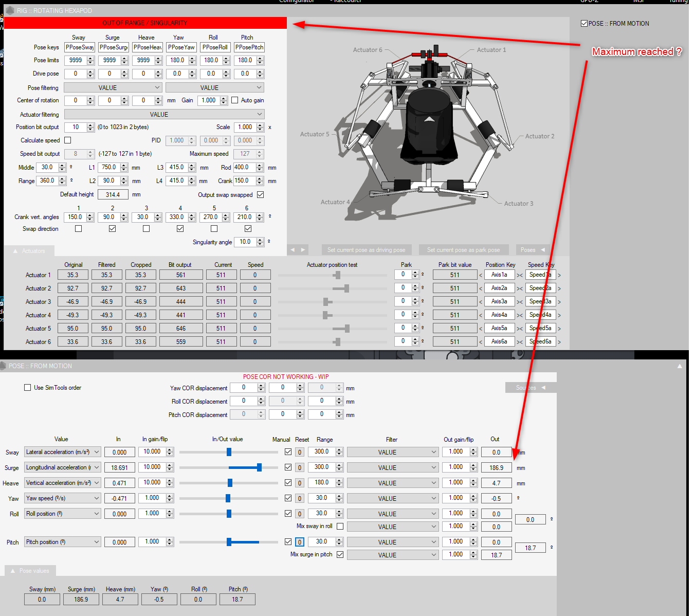Enable the Auto gain checkbox
694x616 pixels.
(x=235, y=100)
